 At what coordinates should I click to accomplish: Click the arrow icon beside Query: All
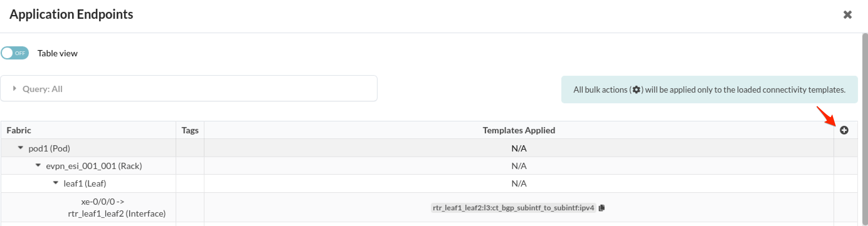pyautogui.click(x=15, y=89)
